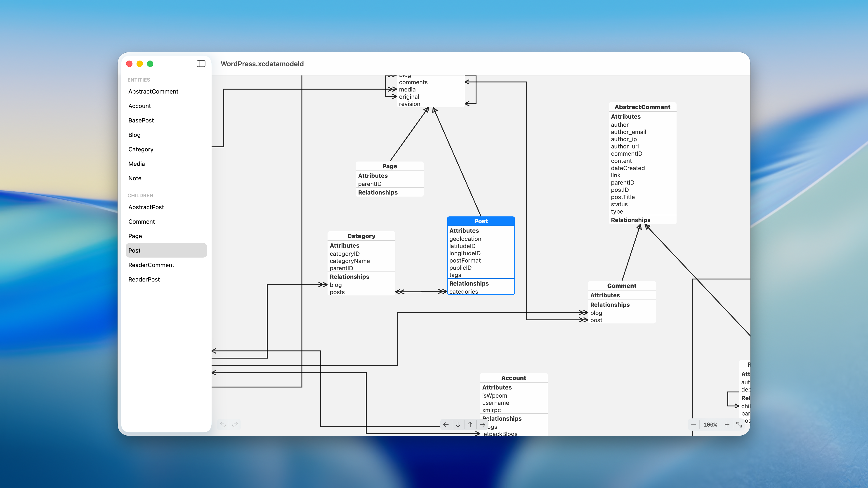This screenshot has width=868, height=488.
Task: Click the username attribute in Account
Action: coord(496,403)
